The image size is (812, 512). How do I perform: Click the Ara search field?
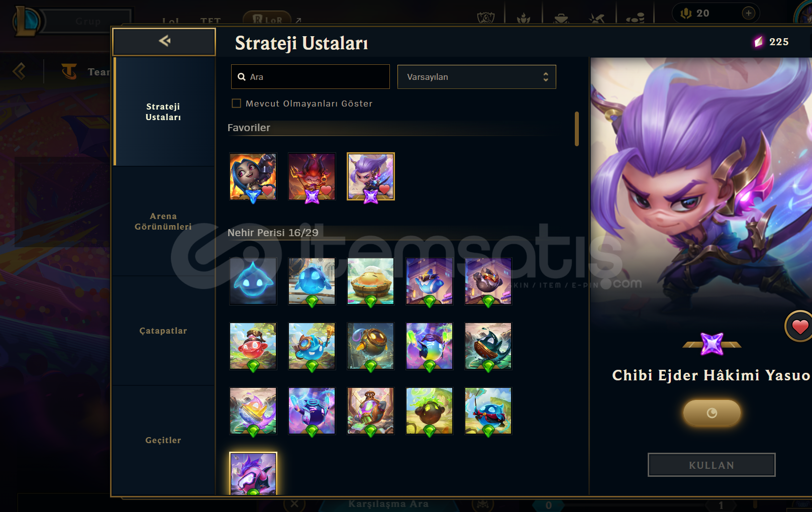click(310, 77)
